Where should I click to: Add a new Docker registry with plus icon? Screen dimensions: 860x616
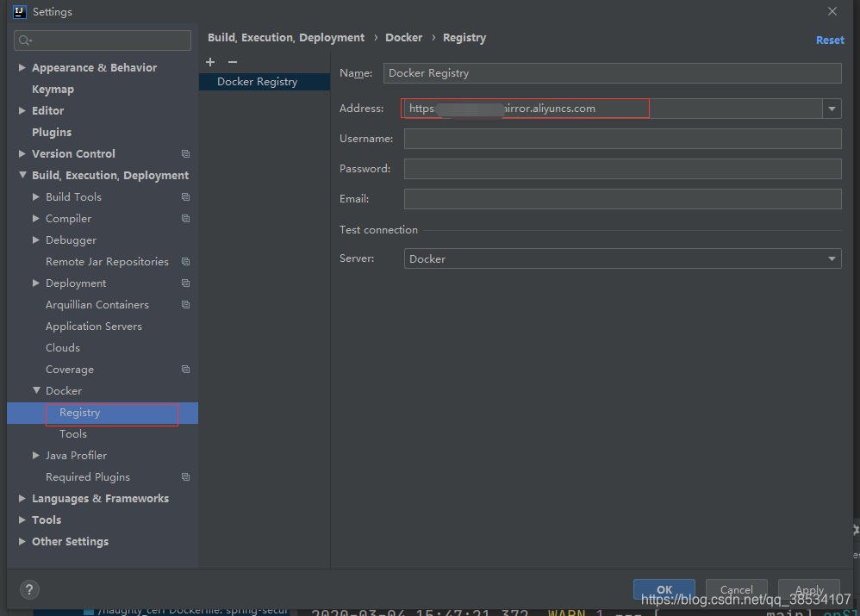[210, 61]
